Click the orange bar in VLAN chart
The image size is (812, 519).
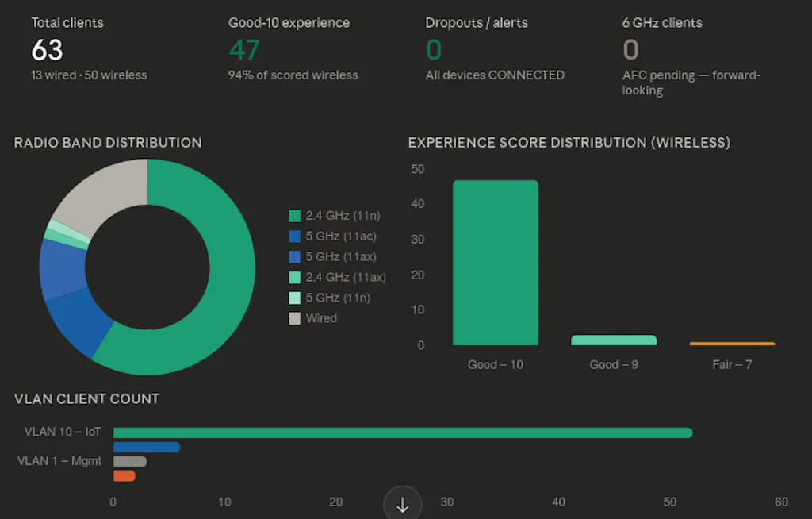click(x=124, y=476)
